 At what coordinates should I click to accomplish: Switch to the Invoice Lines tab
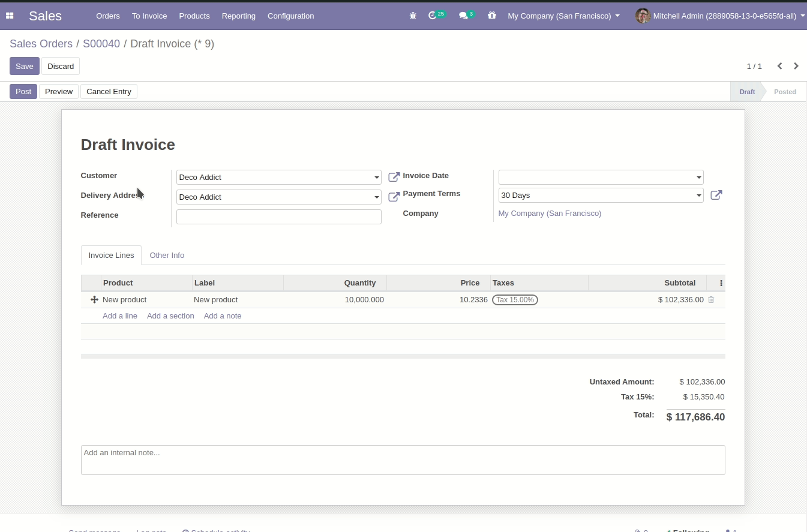coord(111,255)
